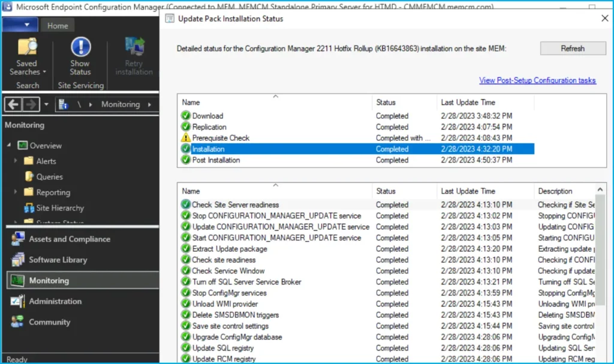Open the Saved Searches icon in ribbon
This screenshot has width=614, height=364.
coord(27,47)
